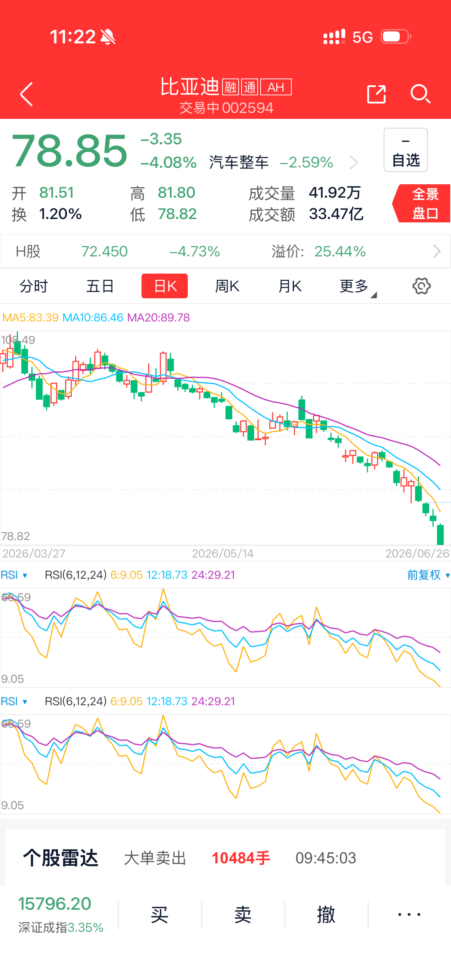
Task: Open first RSI indicator dropdown
Action: 14,575
